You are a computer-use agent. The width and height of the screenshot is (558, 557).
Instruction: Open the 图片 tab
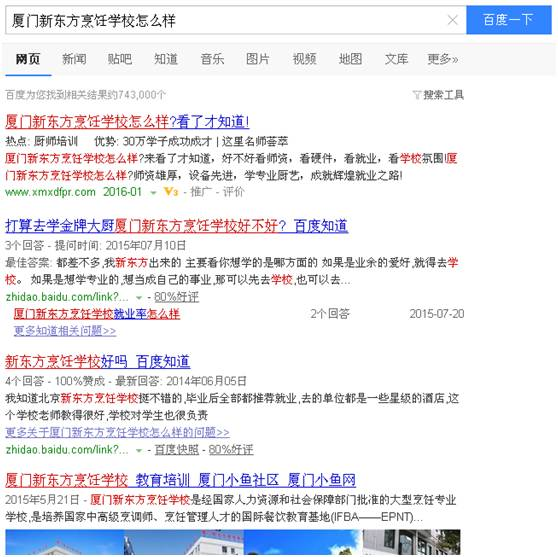pos(258,59)
